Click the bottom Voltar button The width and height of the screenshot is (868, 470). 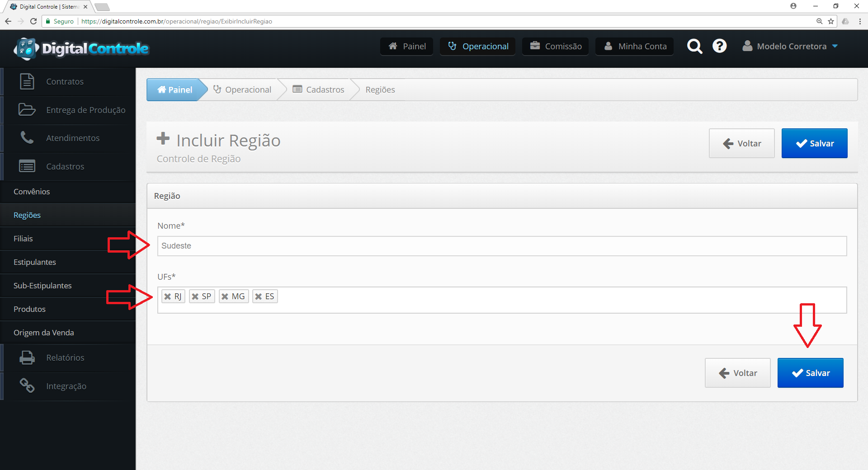[x=738, y=373]
